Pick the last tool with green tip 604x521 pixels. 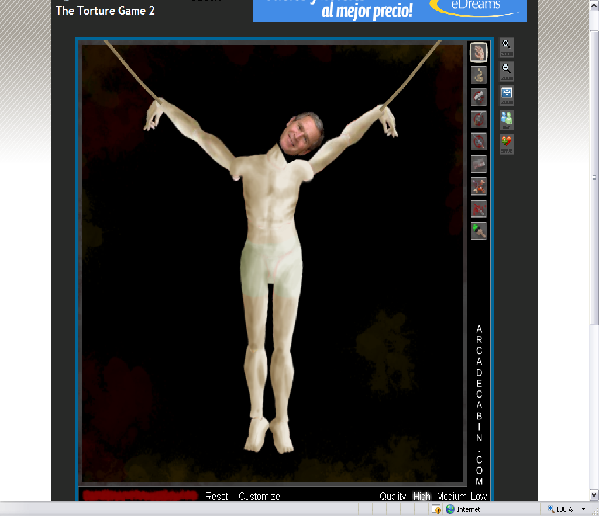[479, 230]
